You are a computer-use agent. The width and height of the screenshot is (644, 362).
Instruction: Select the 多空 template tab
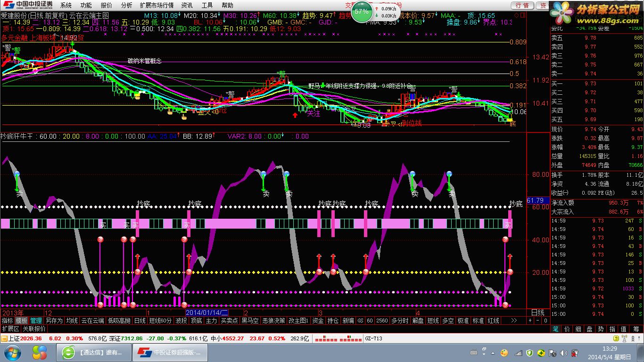[448, 321]
